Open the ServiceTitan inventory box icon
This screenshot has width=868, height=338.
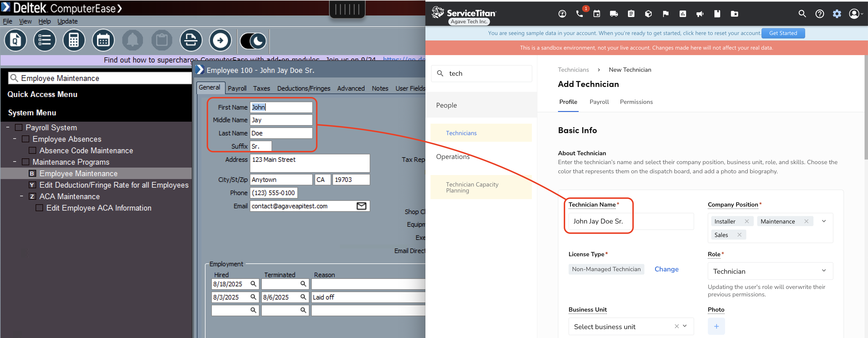648,14
